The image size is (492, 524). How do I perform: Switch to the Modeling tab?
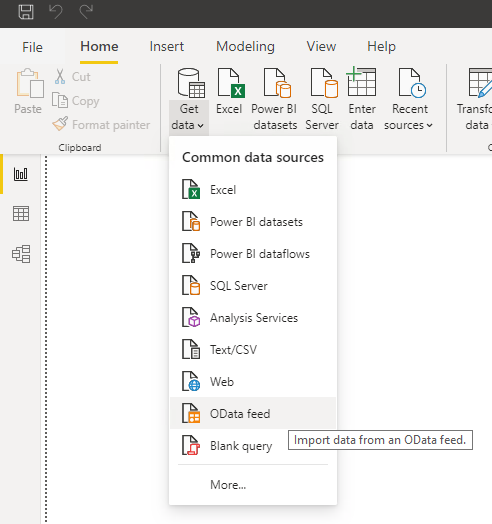pos(245,46)
